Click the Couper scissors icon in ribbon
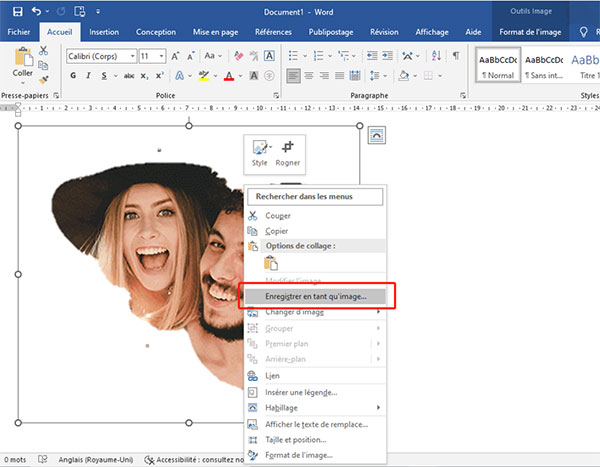Screen dimensions: 600x467 (x=44, y=50)
